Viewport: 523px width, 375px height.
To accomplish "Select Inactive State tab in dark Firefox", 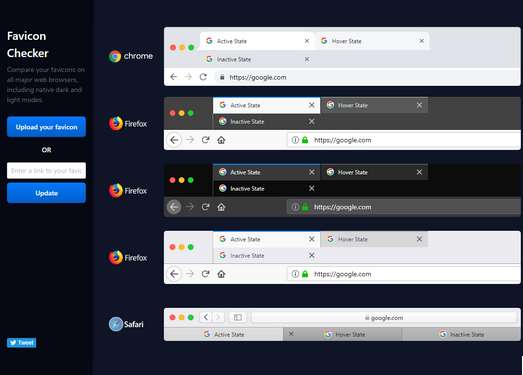I will pyautogui.click(x=266, y=189).
